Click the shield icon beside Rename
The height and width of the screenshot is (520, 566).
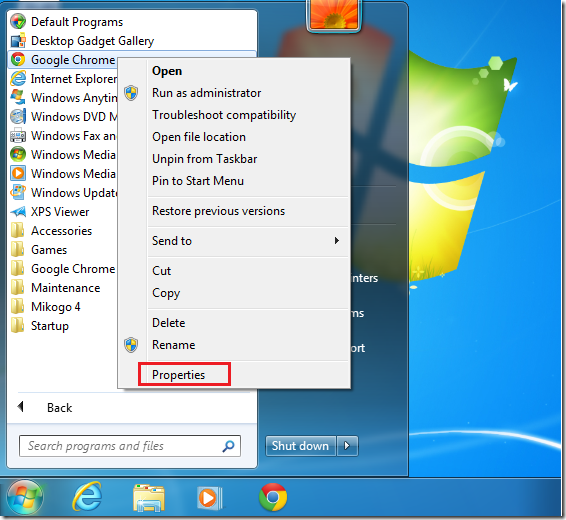click(131, 345)
